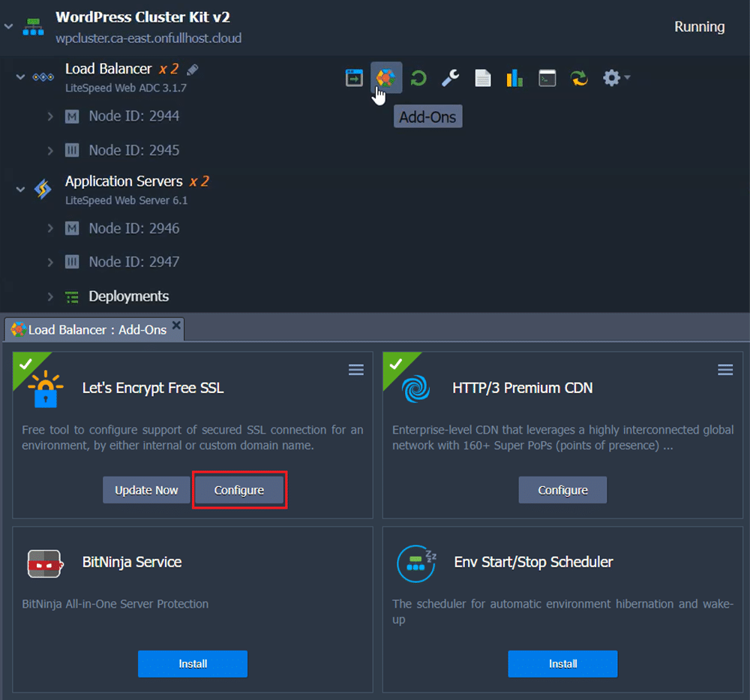Expand the Deployments row
This screenshot has height=700, width=750.
tap(50, 296)
